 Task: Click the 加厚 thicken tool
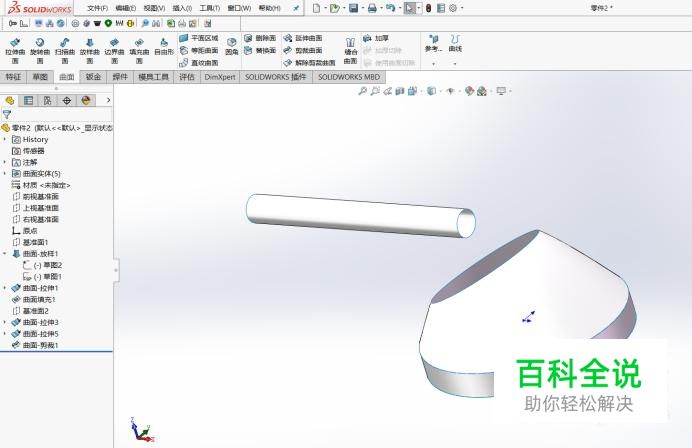click(376, 38)
